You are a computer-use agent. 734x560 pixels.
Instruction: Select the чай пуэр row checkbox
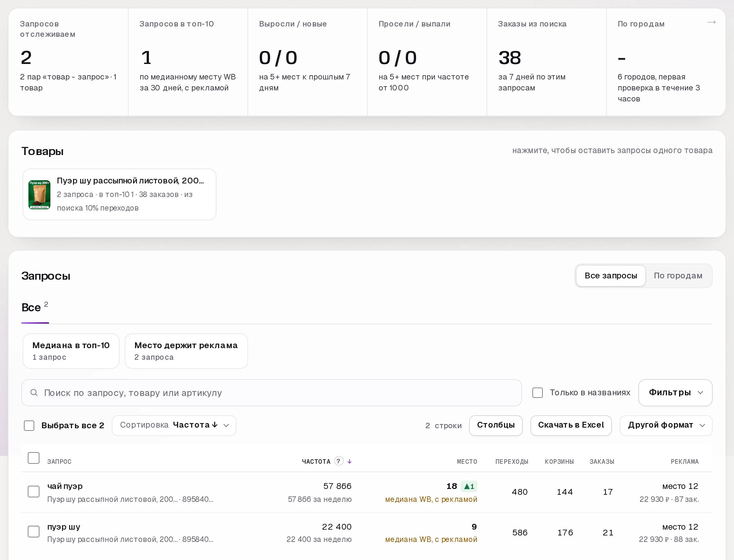click(33, 491)
